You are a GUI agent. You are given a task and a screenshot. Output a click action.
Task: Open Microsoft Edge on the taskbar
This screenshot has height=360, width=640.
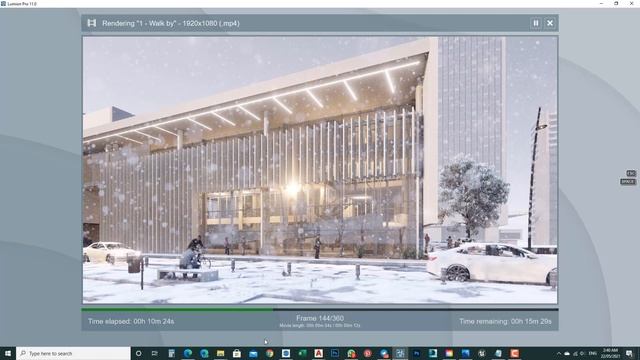click(x=188, y=353)
